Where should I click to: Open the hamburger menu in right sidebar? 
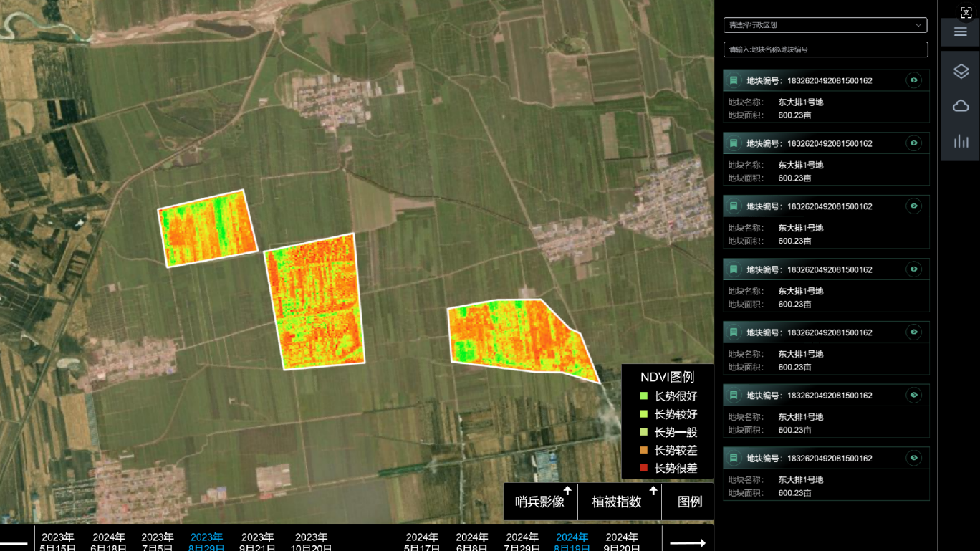pyautogui.click(x=961, y=32)
